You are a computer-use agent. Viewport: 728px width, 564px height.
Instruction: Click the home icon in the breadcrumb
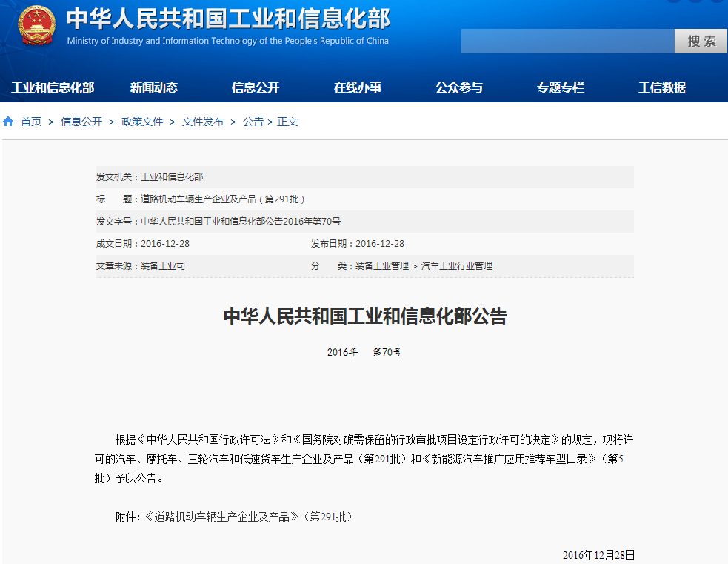pyautogui.click(x=7, y=122)
